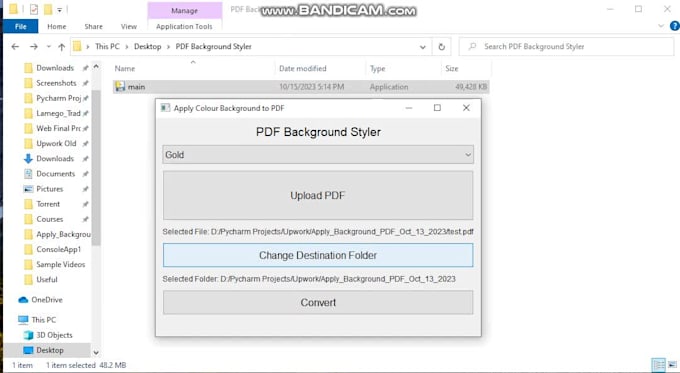Switch to details view layout icon
This screenshot has width=680, height=373.
point(659,365)
